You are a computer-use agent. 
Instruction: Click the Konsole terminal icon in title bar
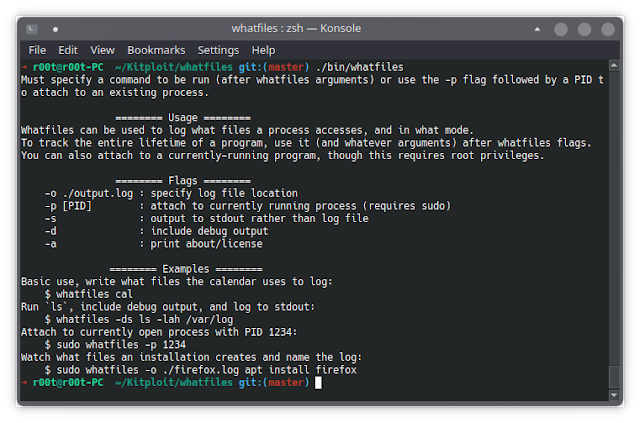[32, 29]
